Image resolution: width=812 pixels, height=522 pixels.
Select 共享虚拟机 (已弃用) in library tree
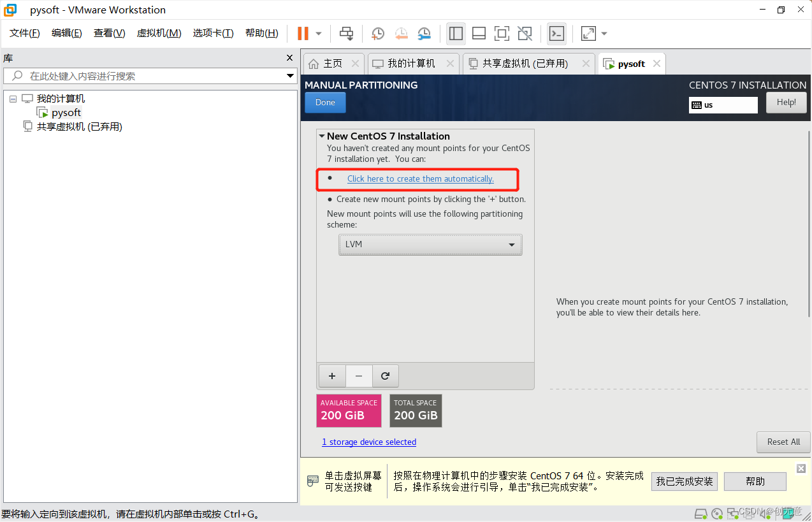click(79, 127)
